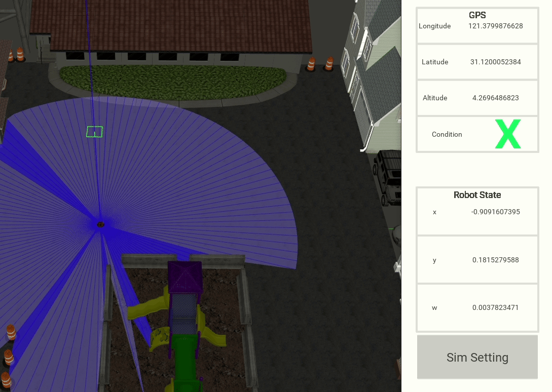The height and width of the screenshot is (392, 552).
Task: Select the purple playground tower roof
Action: [x=185, y=277]
